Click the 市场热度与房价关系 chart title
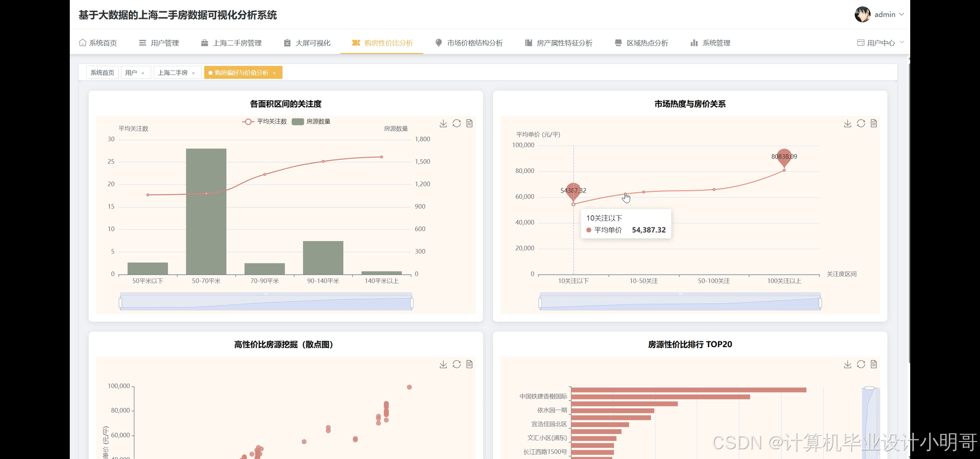Image resolution: width=980 pixels, height=459 pixels. (690, 104)
